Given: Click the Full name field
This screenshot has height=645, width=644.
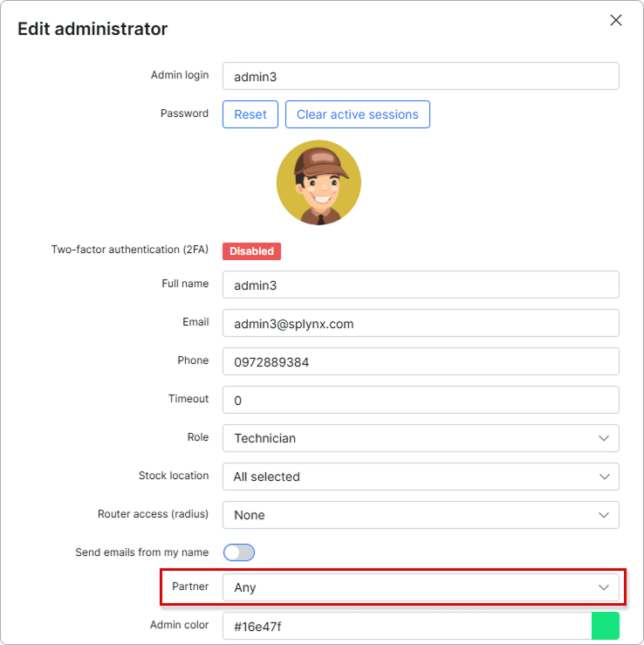Looking at the screenshot, I should tap(420, 285).
